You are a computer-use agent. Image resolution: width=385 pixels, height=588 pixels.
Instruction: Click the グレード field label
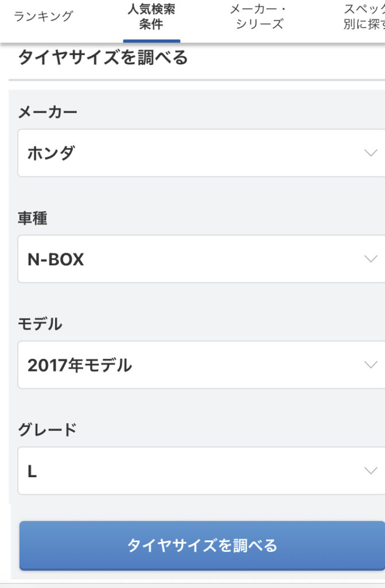[x=48, y=430]
